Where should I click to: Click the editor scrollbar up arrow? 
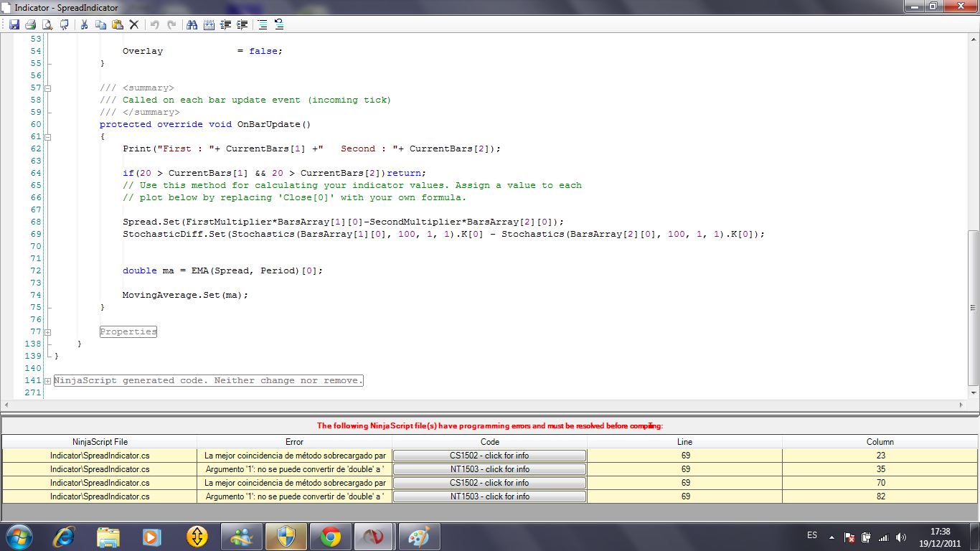click(x=974, y=39)
